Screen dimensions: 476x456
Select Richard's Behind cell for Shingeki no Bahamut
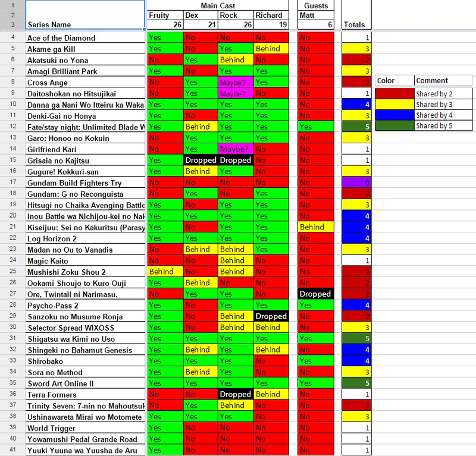[271, 350]
